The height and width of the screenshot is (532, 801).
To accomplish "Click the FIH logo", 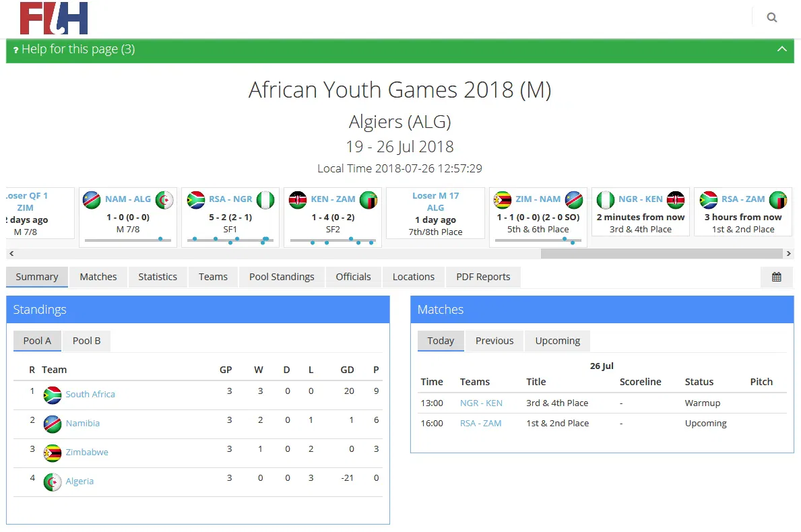I will click(54, 18).
